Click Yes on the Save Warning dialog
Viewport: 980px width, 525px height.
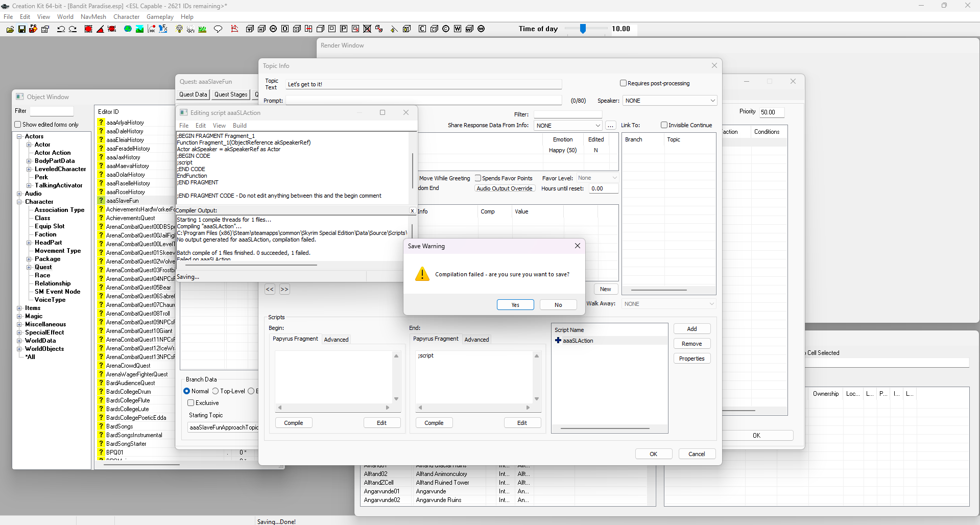point(515,304)
